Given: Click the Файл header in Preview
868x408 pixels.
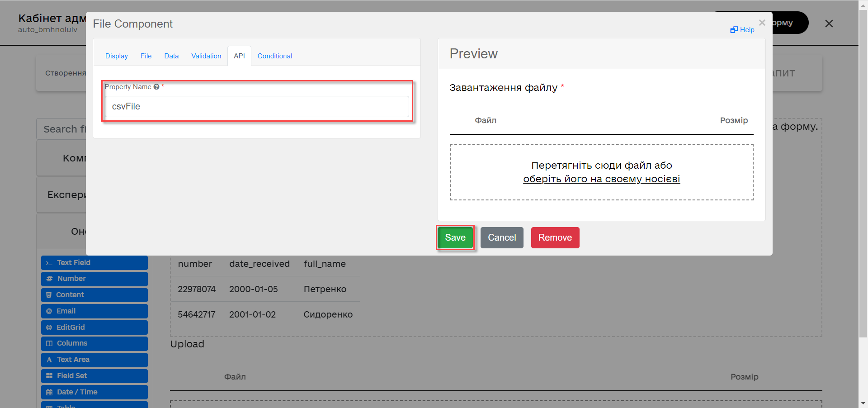Looking at the screenshot, I should pos(486,120).
